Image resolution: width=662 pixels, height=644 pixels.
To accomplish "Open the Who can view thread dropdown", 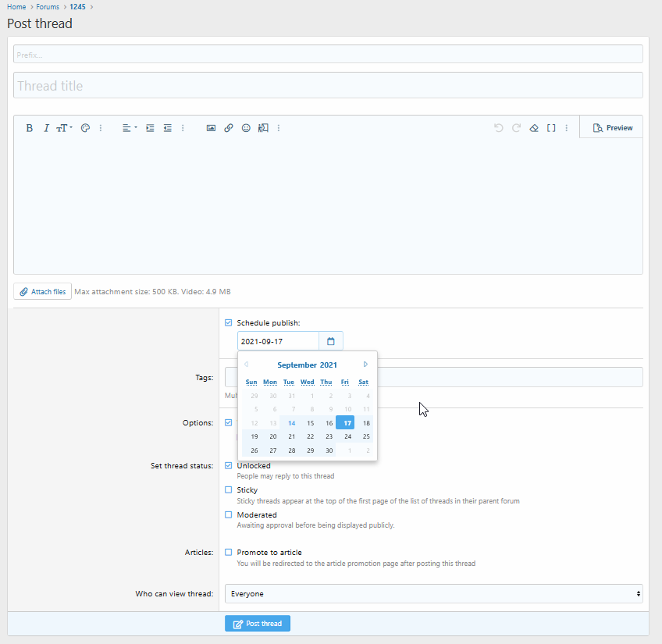I will (x=433, y=594).
